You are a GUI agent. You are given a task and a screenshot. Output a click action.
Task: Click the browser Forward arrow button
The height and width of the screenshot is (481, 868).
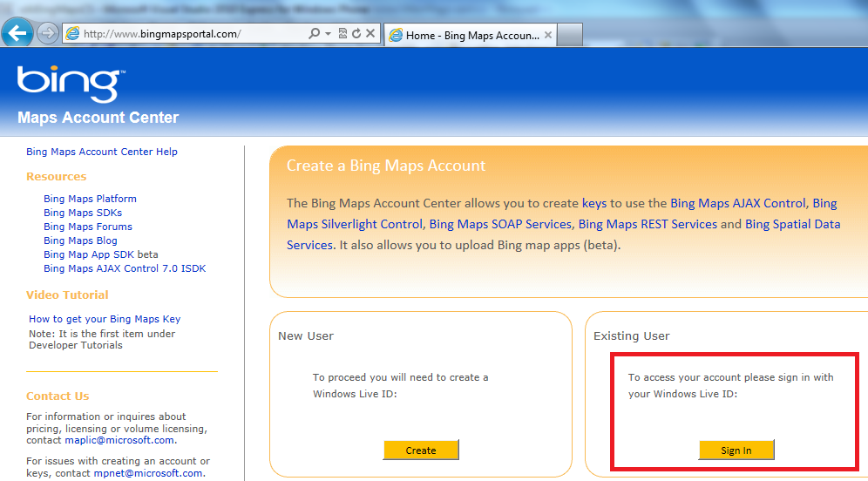pos(48,34)
